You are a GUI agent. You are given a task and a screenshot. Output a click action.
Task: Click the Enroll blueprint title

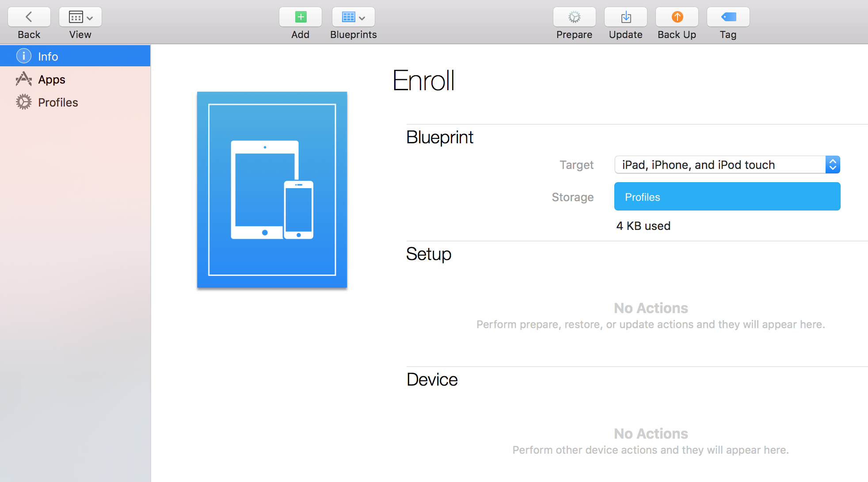(423, 81)
